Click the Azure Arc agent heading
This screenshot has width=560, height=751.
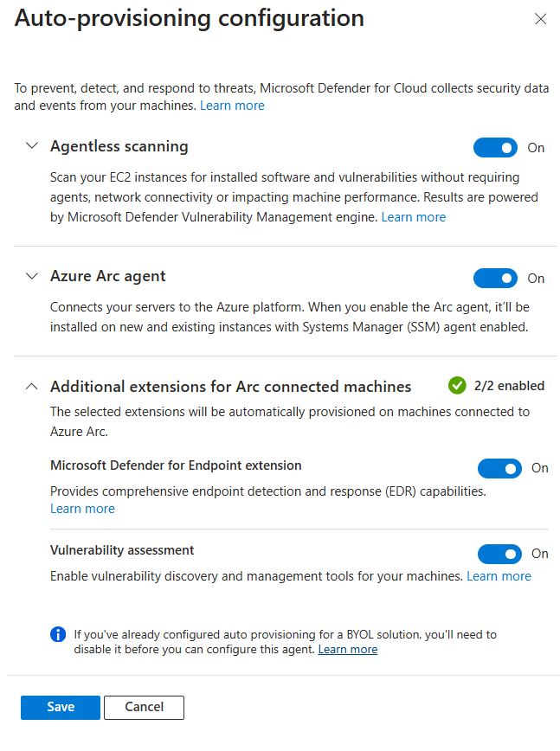pos(108,276)
